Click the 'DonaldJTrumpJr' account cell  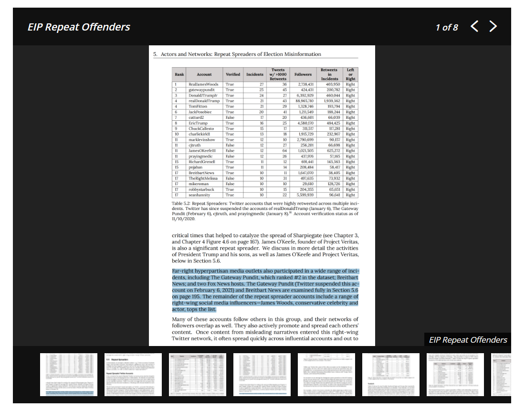(x=204, y=95)
